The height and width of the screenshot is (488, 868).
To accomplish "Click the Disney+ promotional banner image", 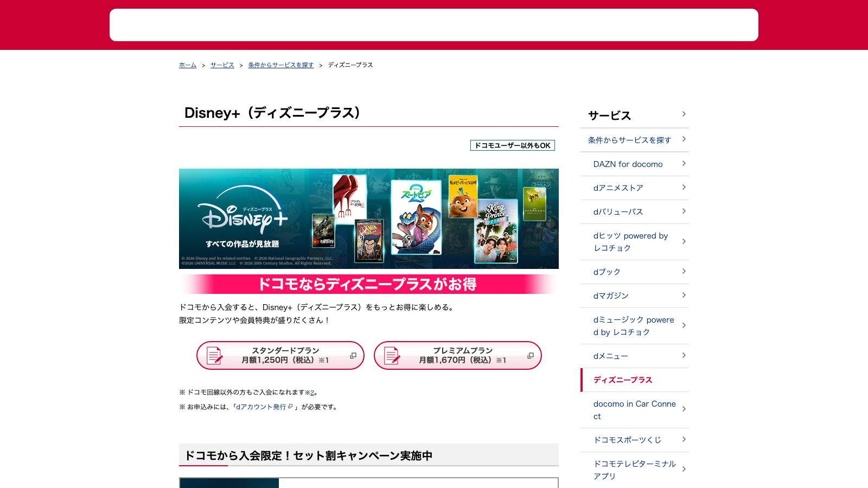I will pyautogui.click(x=369, y=219).
